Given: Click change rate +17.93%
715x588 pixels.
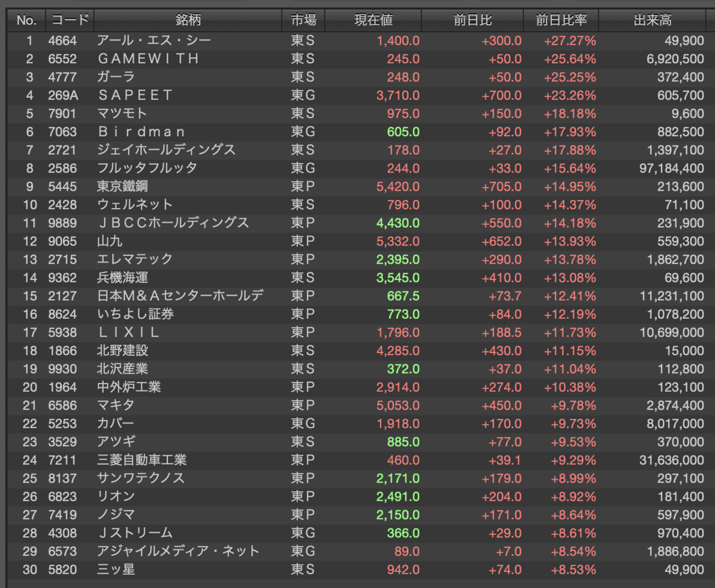Looking at the screenshot, I should [570, 132].
